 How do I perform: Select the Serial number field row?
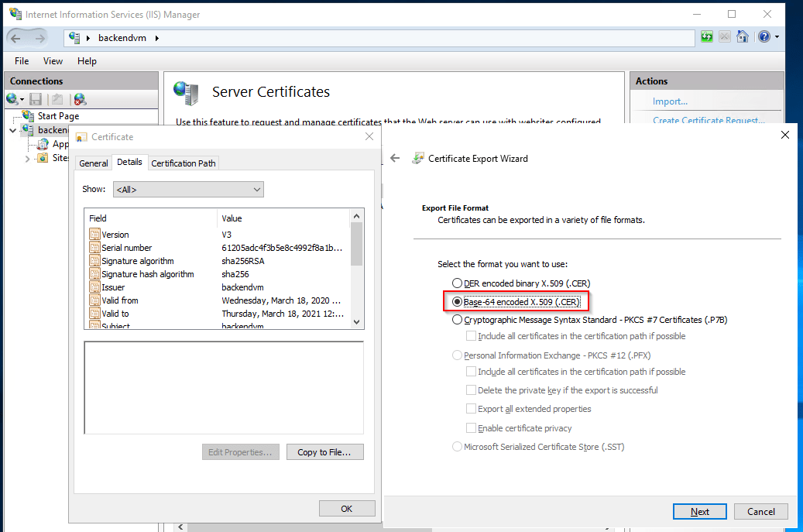point(218,248)
